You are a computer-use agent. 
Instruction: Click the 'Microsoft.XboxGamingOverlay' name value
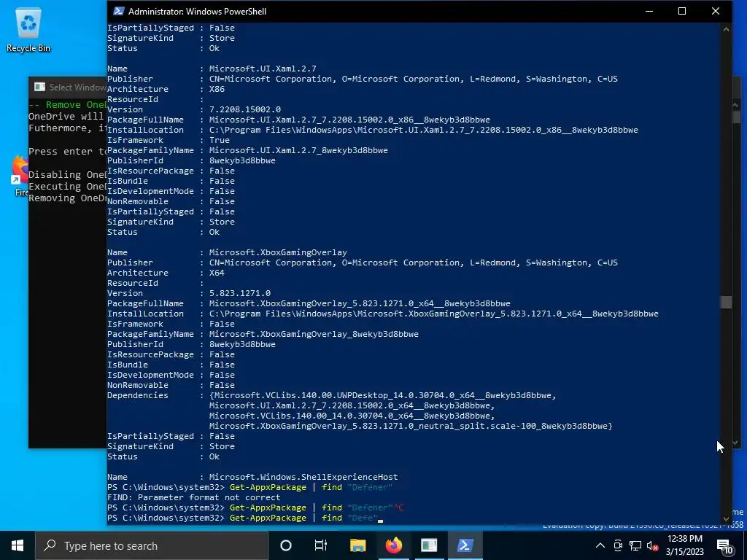(x=278, y=252)
